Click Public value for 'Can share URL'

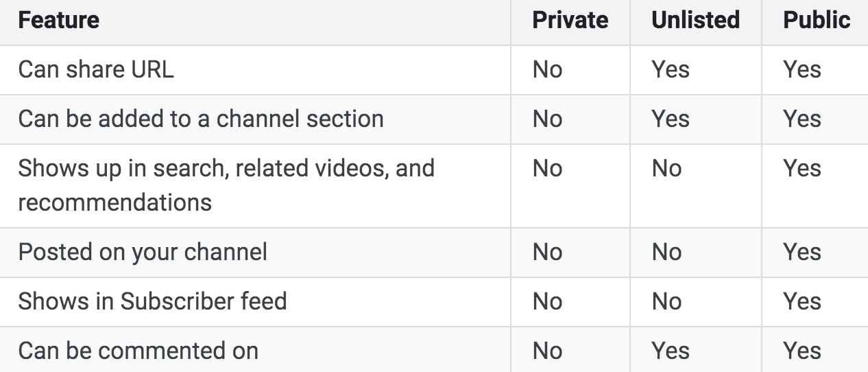[x=802, y=69]
